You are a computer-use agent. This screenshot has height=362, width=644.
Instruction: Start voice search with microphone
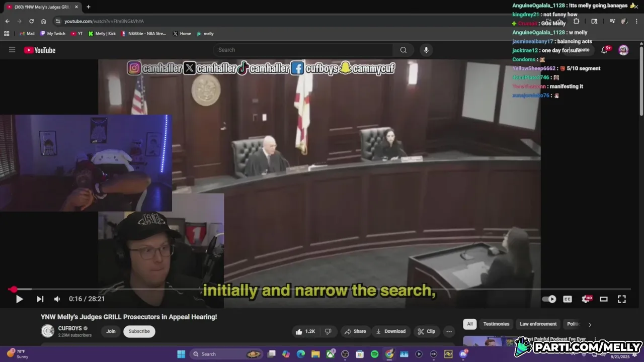coord(426,50)
